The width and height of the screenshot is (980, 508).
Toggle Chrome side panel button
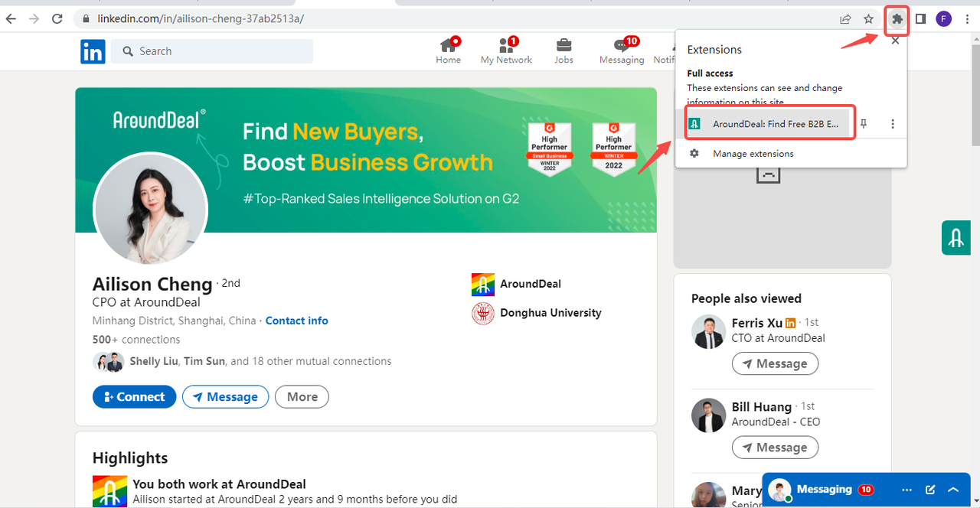tap(920, 19)
